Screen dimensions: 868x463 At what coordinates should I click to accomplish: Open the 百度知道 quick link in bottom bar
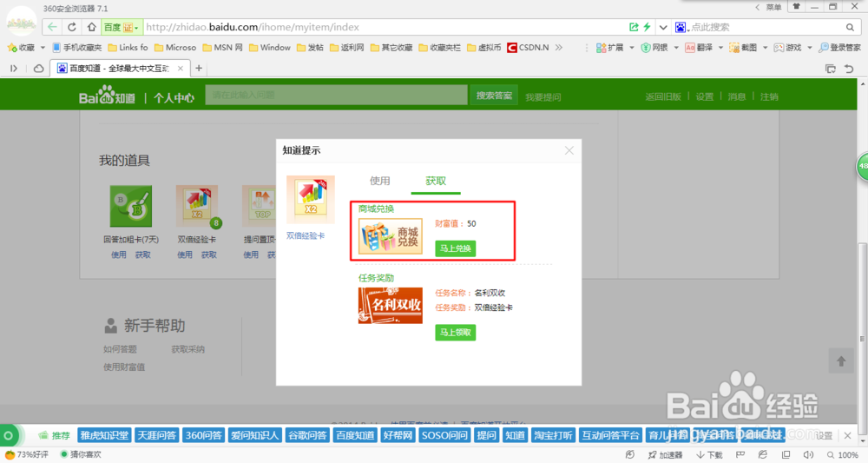pyautogui.click(x=355, y=435)
